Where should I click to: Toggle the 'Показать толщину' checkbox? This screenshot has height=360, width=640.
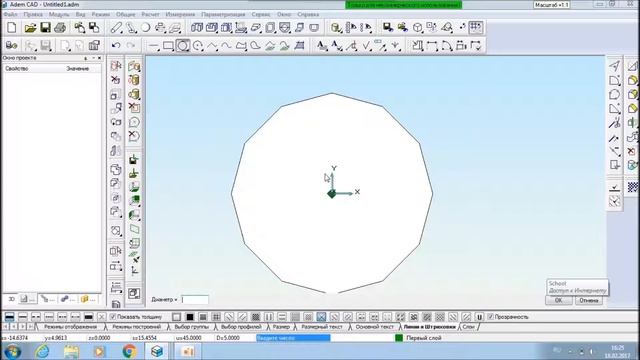pos(113,317)
